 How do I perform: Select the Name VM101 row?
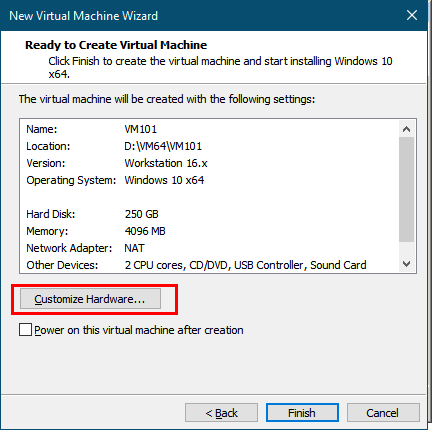(x=209, y=129)
